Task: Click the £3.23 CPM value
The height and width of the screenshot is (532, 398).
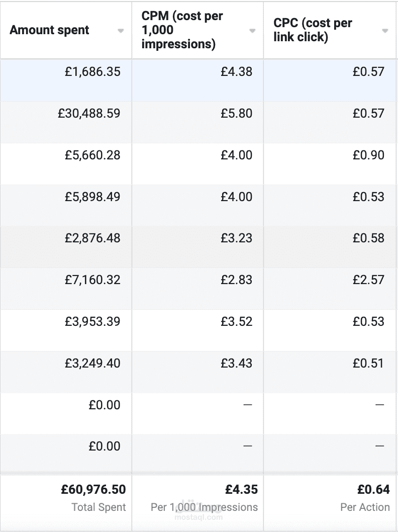Action: tap(236, 238)
